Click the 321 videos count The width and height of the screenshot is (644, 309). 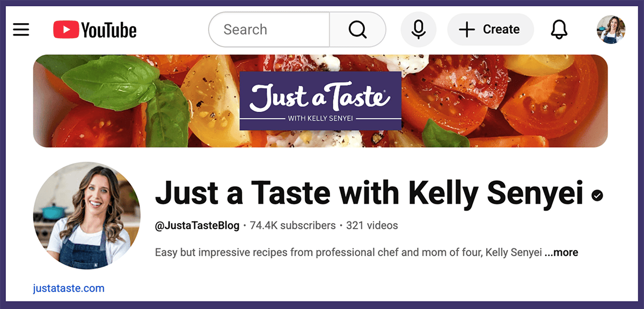(372, 226)
